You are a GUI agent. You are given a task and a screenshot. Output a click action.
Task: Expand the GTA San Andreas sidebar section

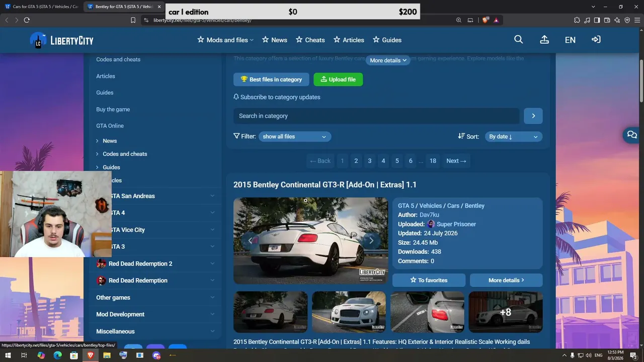pyautogui.click(x=212, y=196)
